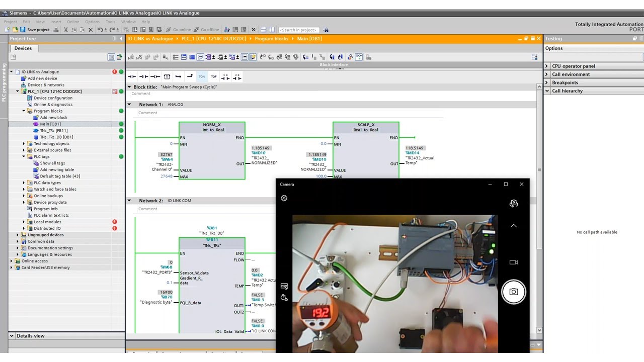Toggle monitoring on/off glasses icon
Screen dimensions: 644x362
pyautogui.click(x=358, y=57)
